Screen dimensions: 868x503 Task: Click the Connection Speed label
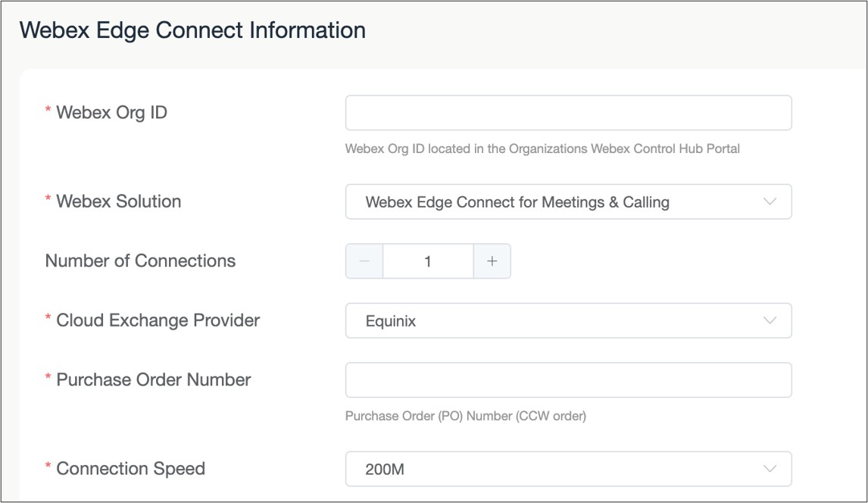[130, 469]
